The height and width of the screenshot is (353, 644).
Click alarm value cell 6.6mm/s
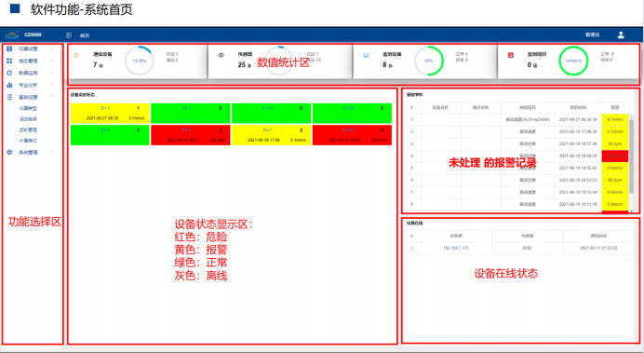(615, 168)
